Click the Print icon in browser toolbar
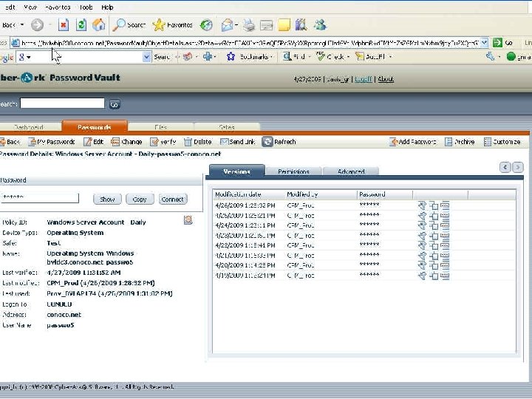 click(x=249, y=25)
